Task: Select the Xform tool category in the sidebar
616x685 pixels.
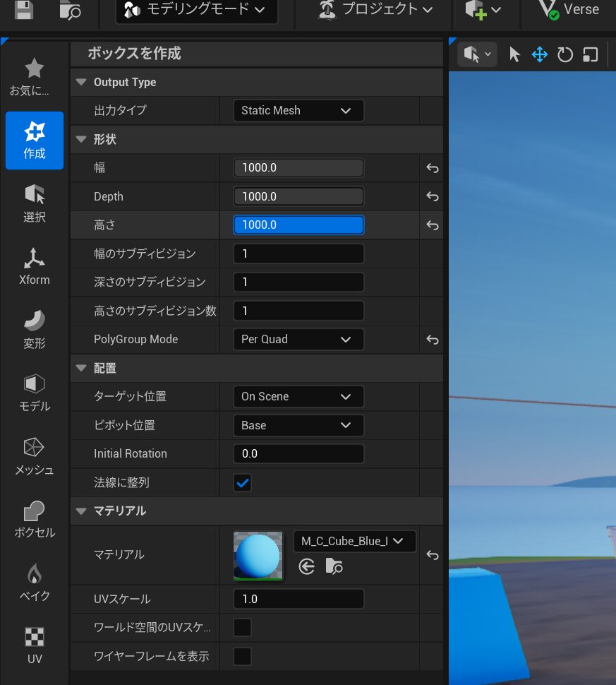Action: (34, 266)
